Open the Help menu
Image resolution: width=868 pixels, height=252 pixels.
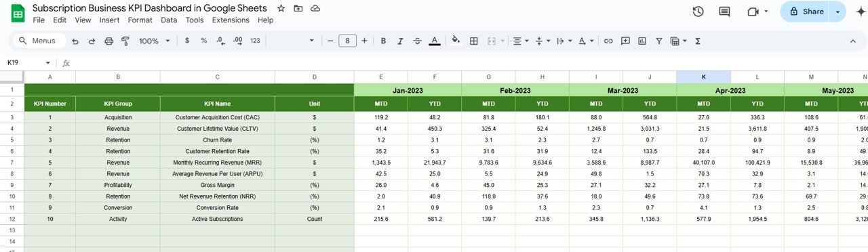[265, 20]
